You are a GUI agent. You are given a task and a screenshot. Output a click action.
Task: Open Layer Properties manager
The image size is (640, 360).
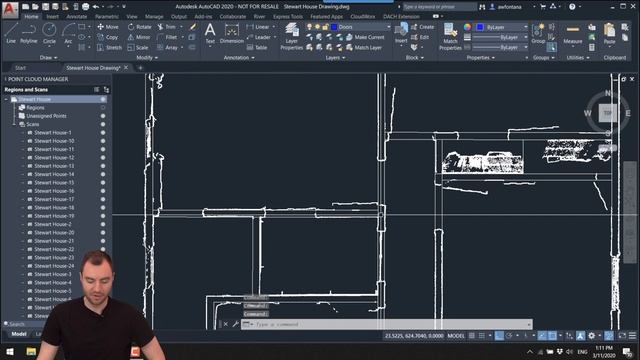291,36
